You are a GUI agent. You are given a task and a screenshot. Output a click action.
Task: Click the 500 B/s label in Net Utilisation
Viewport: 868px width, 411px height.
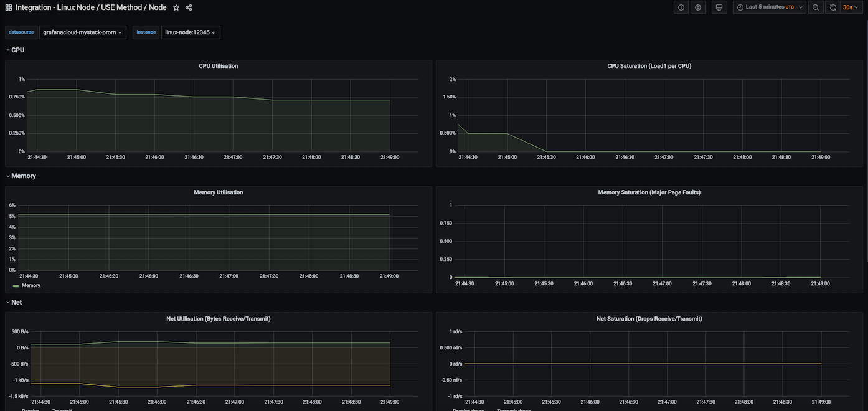[x=20, y=332]
